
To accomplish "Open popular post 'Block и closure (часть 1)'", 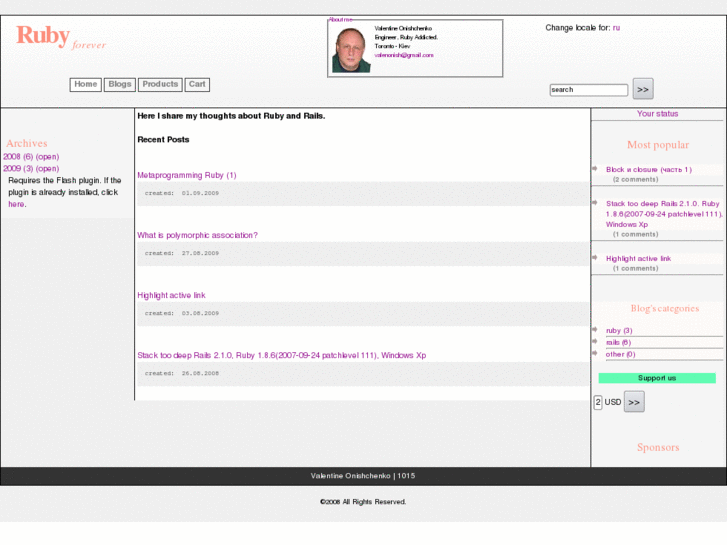I will (x=649, y=170).
